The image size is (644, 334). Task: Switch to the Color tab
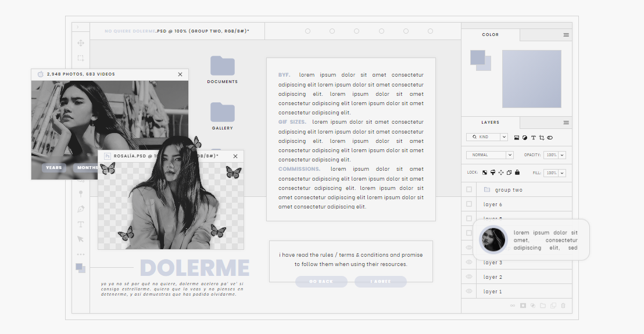tap(491, 35)
